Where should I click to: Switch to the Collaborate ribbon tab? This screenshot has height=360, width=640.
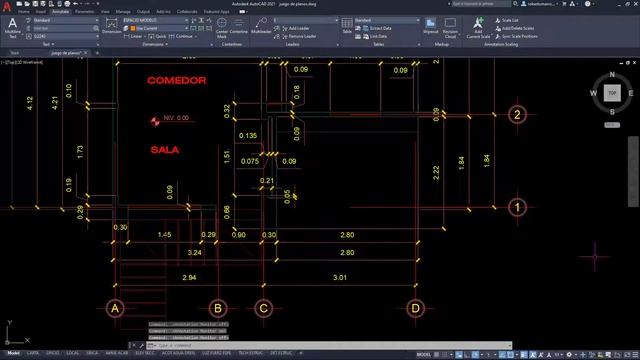(x=187, y=12)
